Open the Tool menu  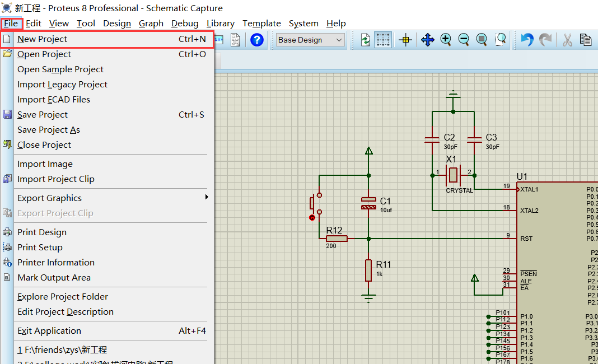click(86, 24)
